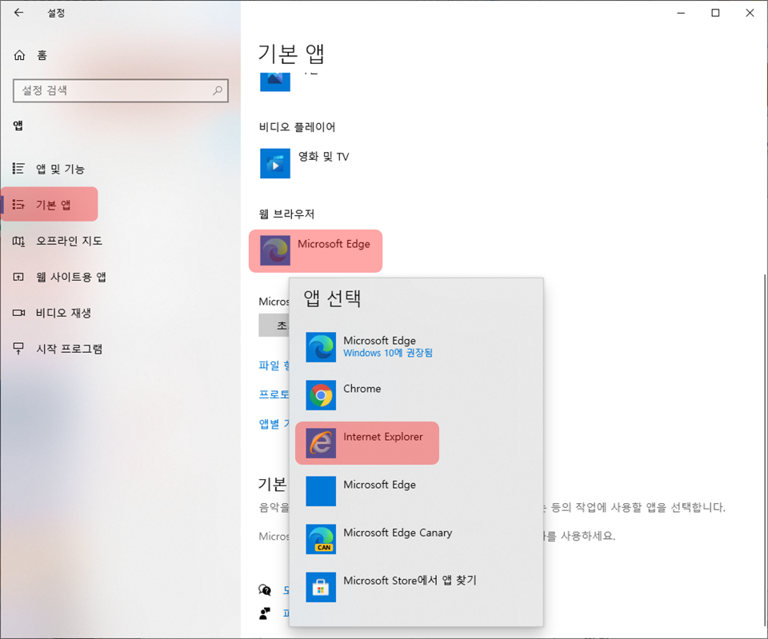Click the 영화 및 TV label
The image size is (768, 639).
324,157
